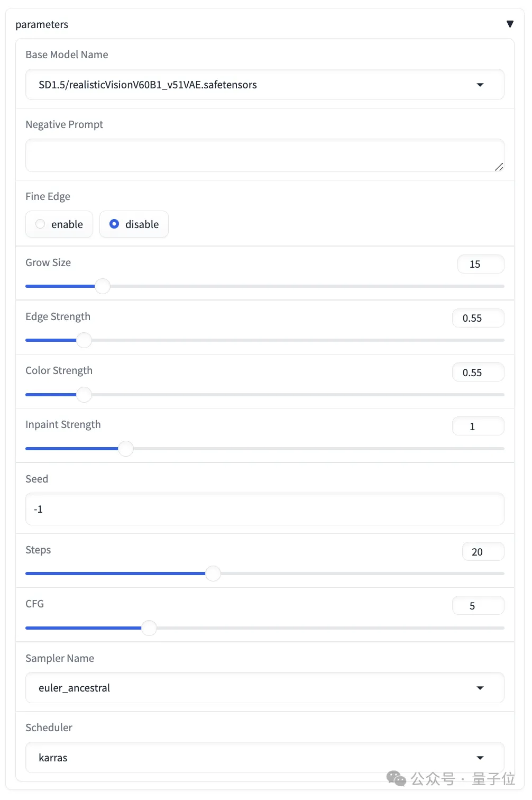Click the Steps number field
The height and width of the screenshot is (800, 532).
(x=483, y=552)
